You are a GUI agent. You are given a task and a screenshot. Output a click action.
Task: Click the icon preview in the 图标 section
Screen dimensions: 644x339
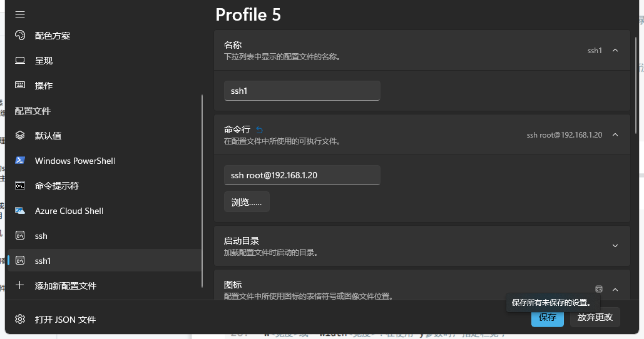[599, 289]
